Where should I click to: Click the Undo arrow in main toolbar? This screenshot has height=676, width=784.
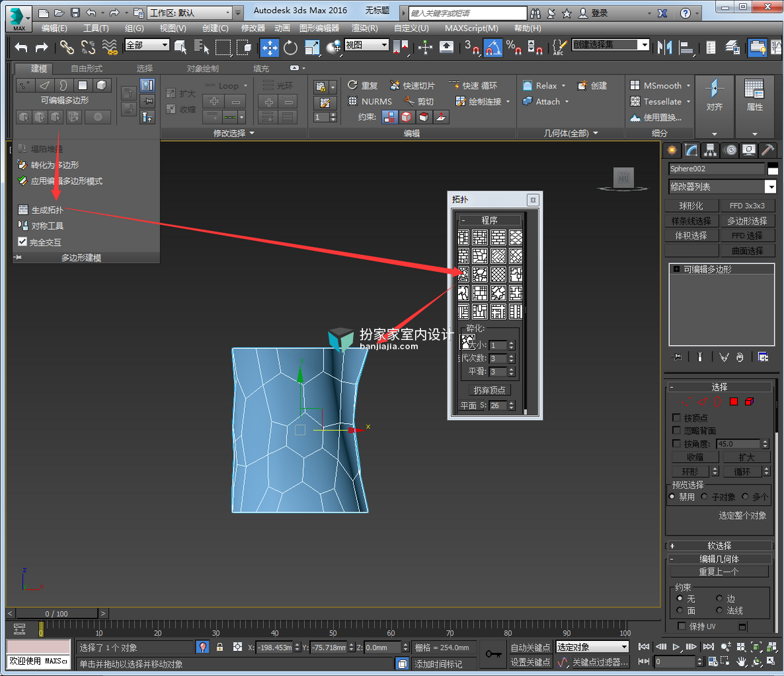pyautogui.click(x=20, y=48)
